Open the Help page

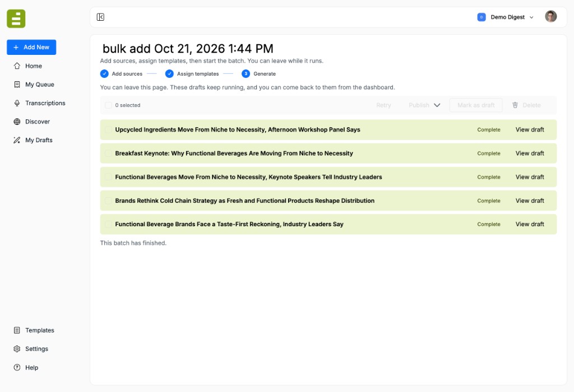pos(31,367)
